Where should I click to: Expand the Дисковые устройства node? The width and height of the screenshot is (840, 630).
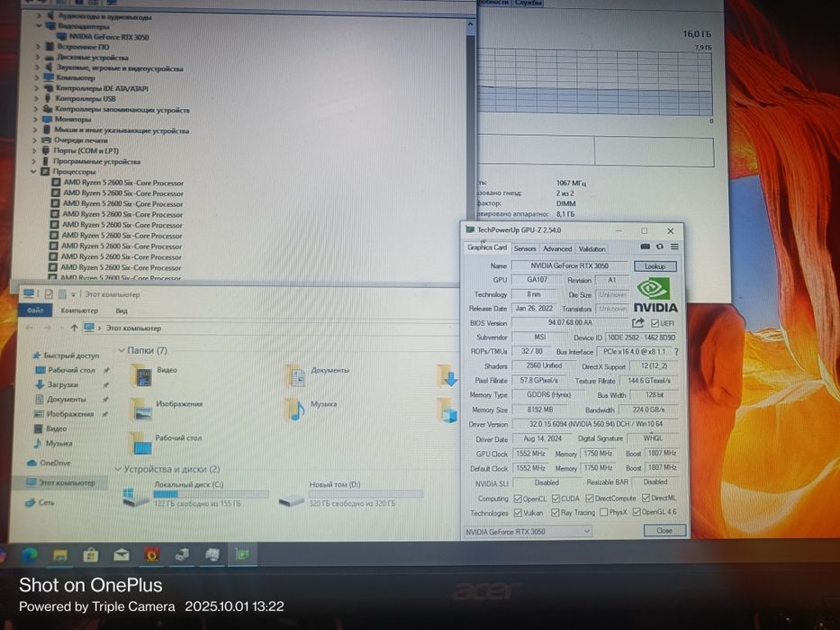38,58
